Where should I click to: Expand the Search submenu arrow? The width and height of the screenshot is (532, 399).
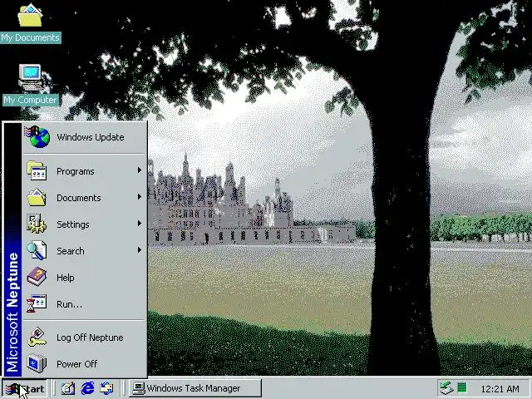pos(139,250)
